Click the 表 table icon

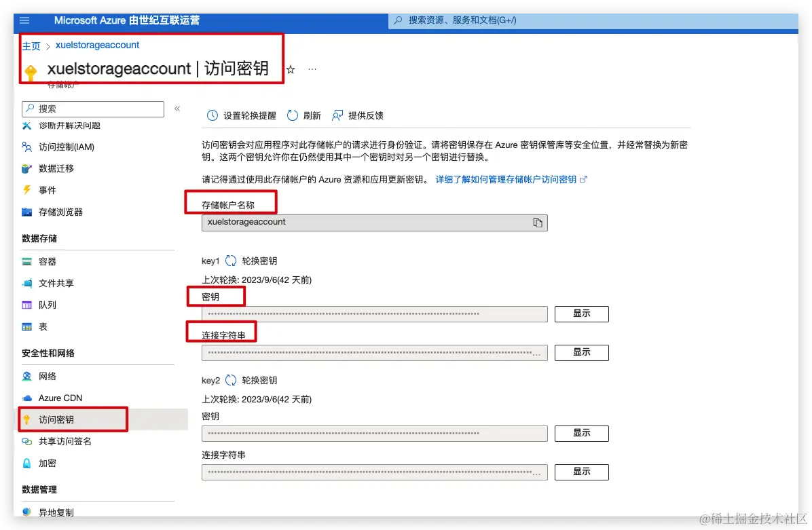(27, 326)
